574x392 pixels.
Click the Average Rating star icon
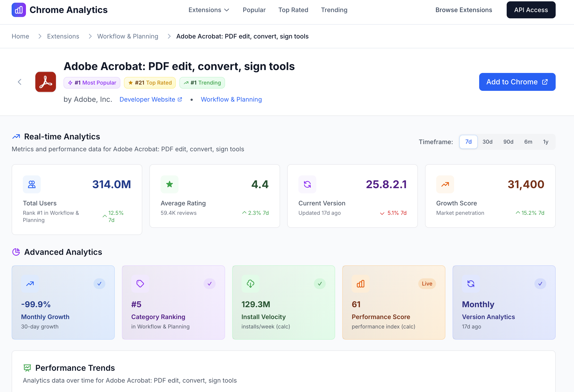(x=169, y=184)
